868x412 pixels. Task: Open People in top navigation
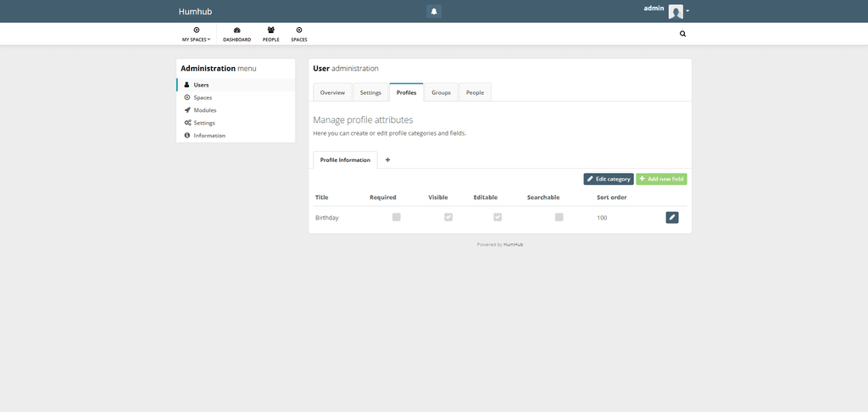pyautogui.click(x=270, y=34)
